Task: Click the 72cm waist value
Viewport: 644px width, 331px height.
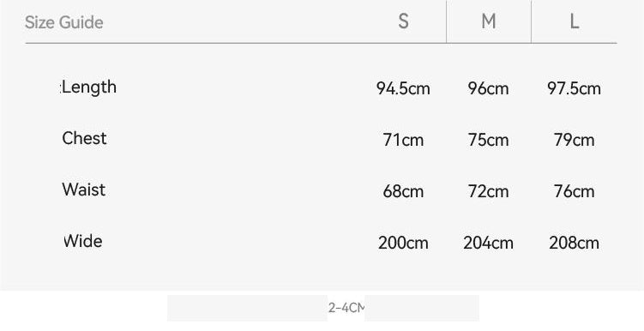Action: point(488,191)
